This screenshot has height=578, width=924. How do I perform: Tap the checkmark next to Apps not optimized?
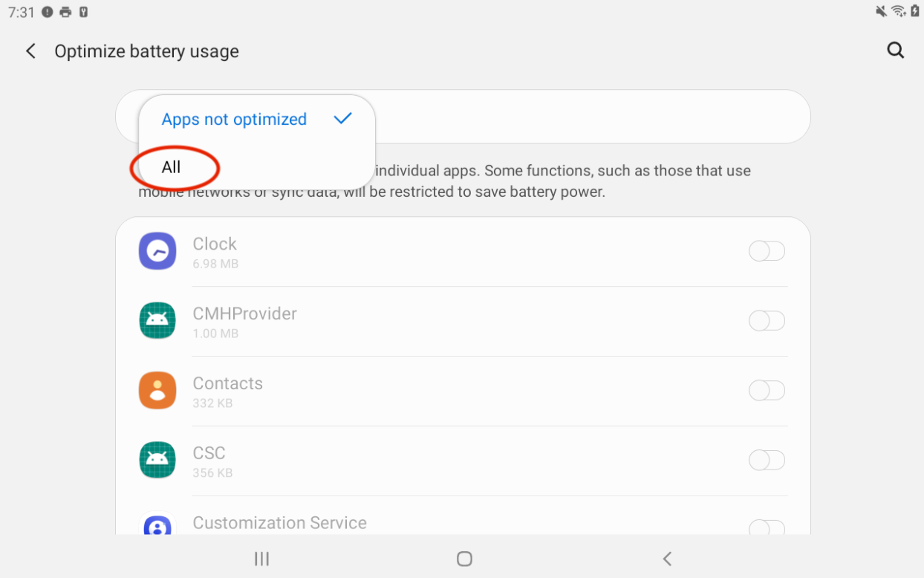click(x=342, y=119)
